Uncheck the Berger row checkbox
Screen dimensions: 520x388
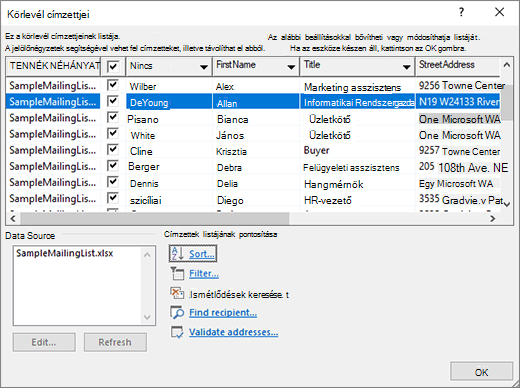(x=113, y=166)
